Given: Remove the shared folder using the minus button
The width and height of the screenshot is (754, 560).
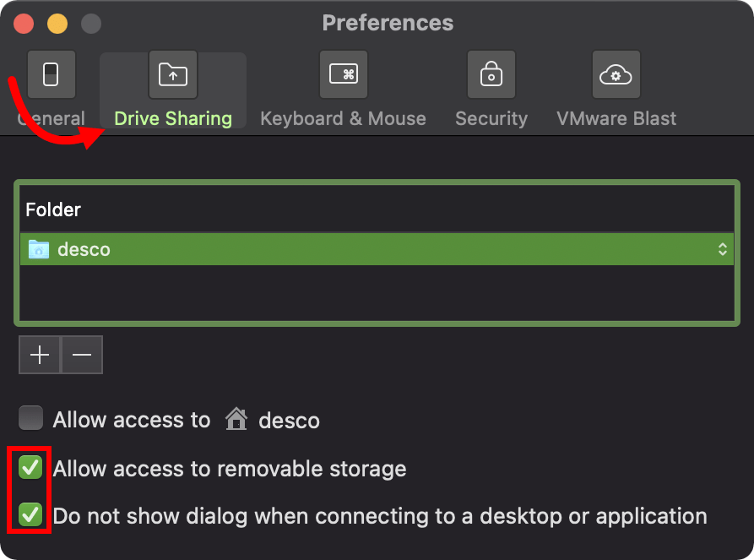Looking at the screenshot, I should (81, 355).
